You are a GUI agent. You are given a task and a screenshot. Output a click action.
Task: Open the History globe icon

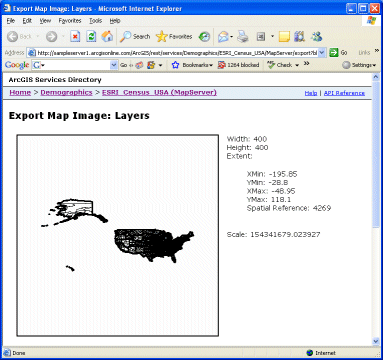(x=204, y=37)
